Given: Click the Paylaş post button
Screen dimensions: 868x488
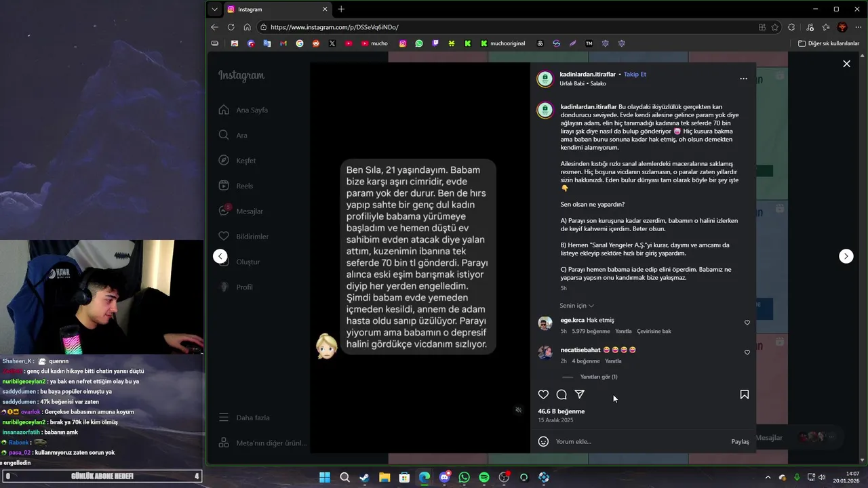Looking at the screenshot, I should click(x=740, y=442).
